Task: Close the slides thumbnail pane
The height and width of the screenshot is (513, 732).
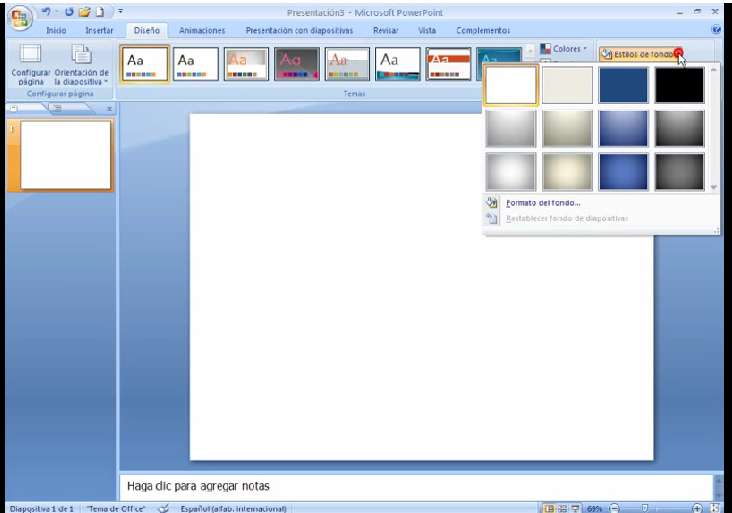Action: [x=109, y=109]
